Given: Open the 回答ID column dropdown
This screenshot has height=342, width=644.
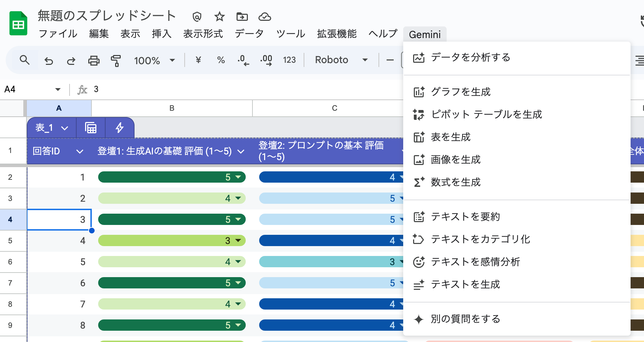Looking at the screenshot, I should coord(80,151).
